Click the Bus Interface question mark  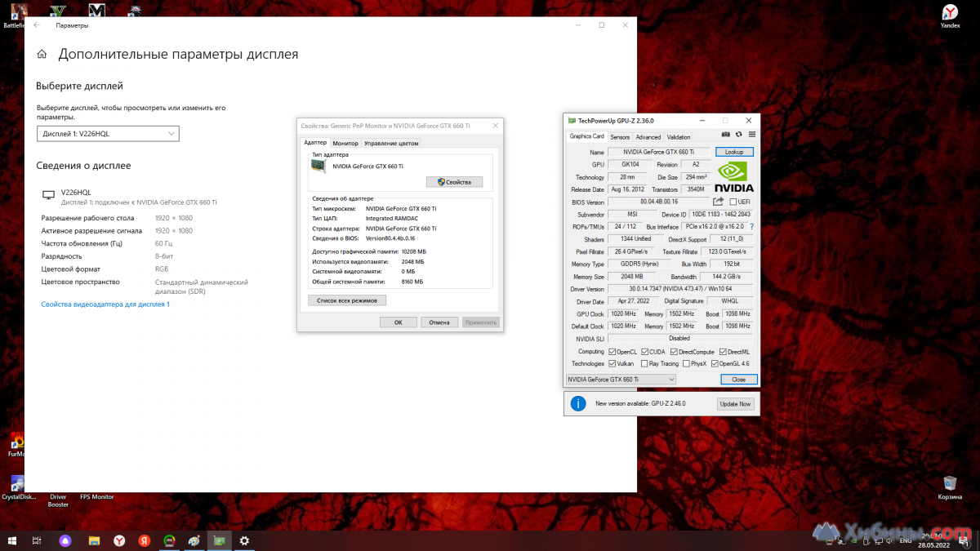(x=751, y=226)
